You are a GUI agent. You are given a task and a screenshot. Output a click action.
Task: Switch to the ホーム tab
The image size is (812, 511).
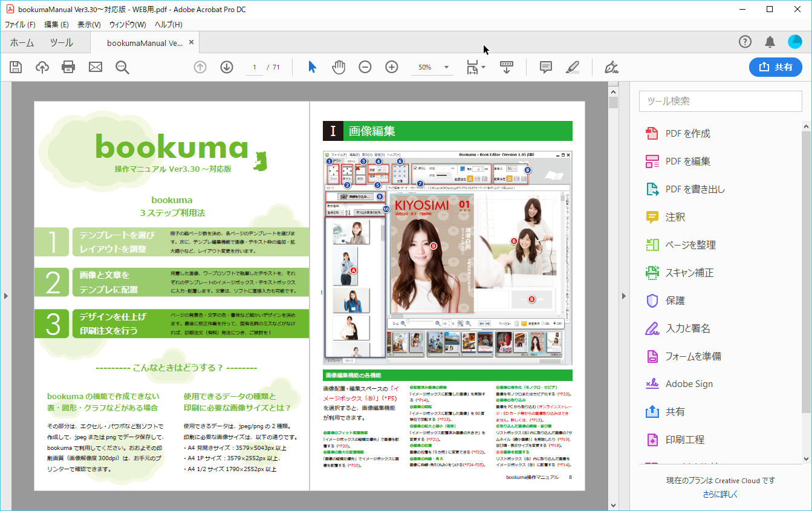22,42
